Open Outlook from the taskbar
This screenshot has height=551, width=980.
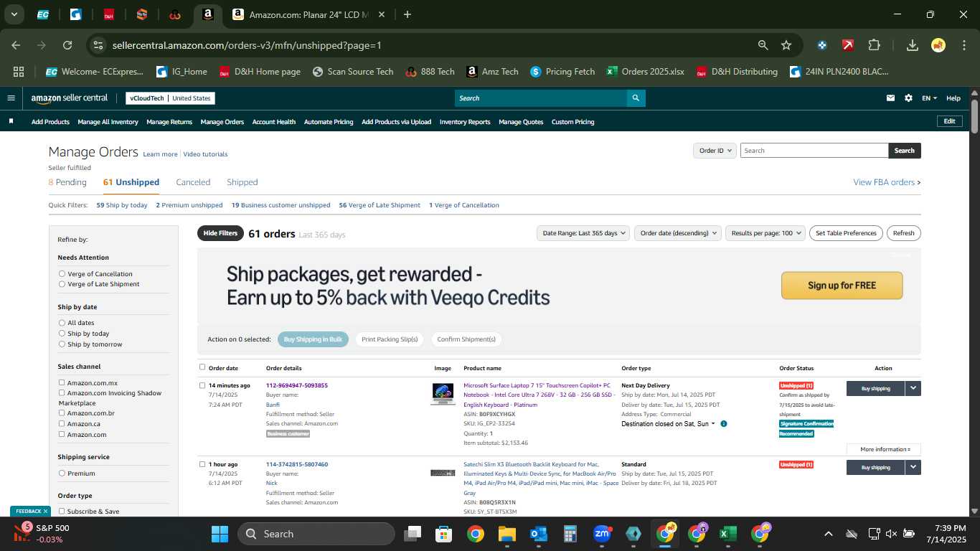tap(539, 534)
